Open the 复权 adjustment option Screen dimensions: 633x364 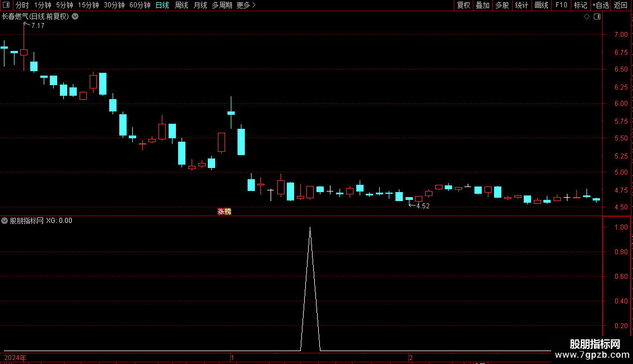click(x=463, y=5)
